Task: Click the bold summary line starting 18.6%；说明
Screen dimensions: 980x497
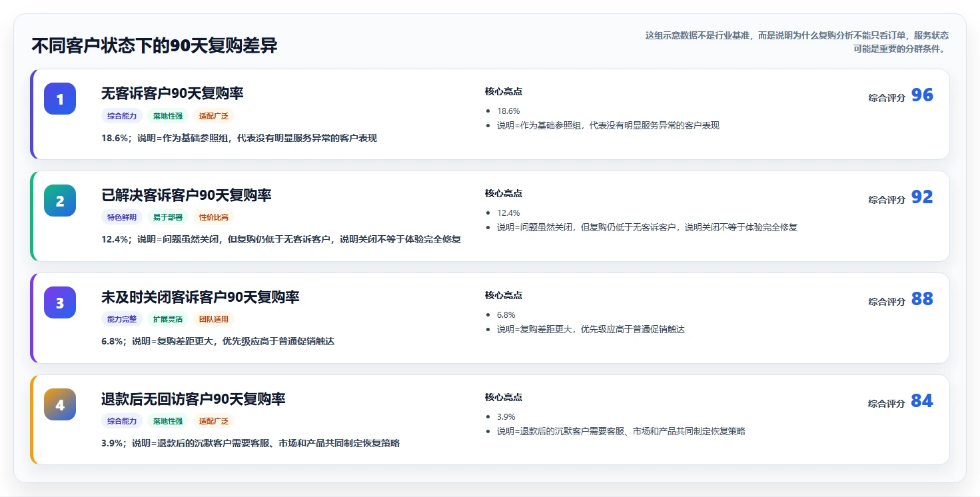Action: (x=239, y=138)
